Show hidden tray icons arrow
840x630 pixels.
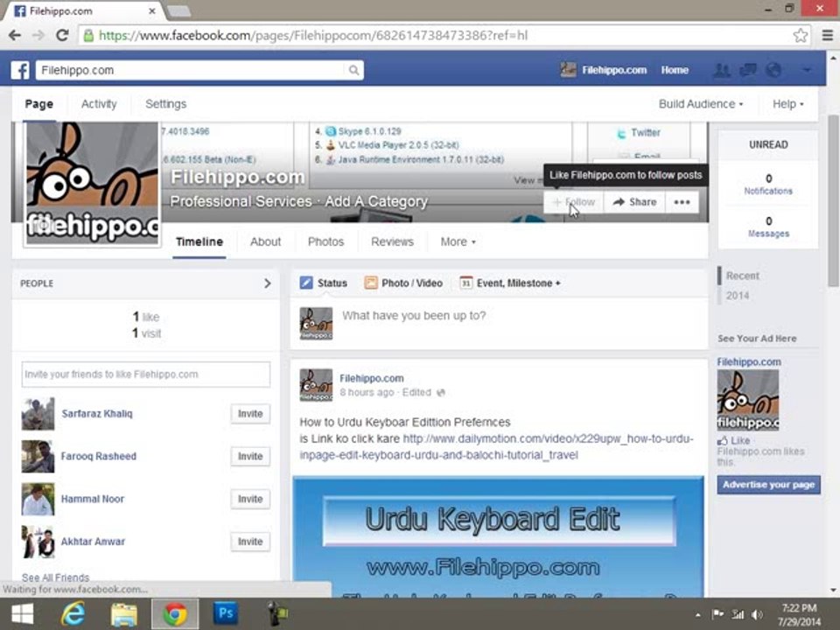[x=697, y=614]
